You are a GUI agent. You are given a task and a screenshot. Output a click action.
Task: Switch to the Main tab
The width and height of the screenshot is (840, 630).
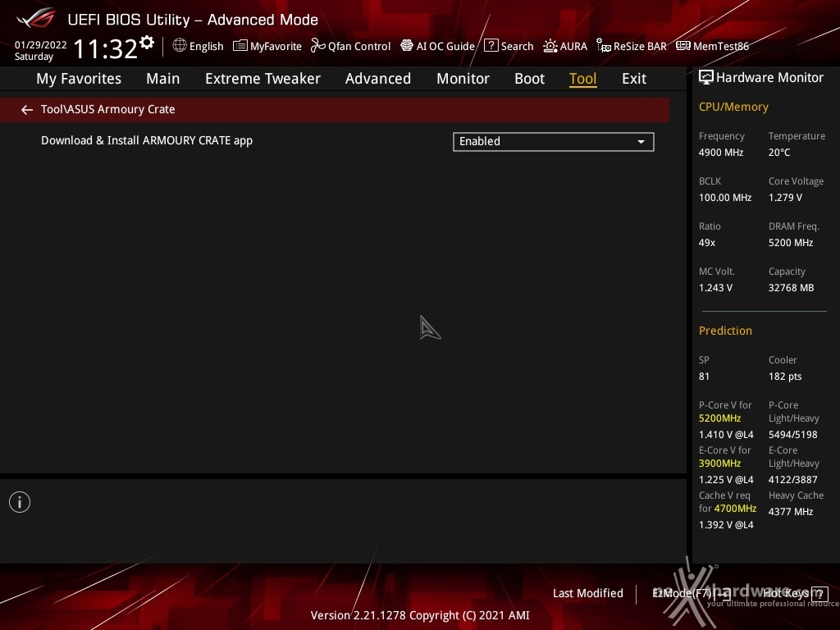pyautogui.click(x=163, y=79)
